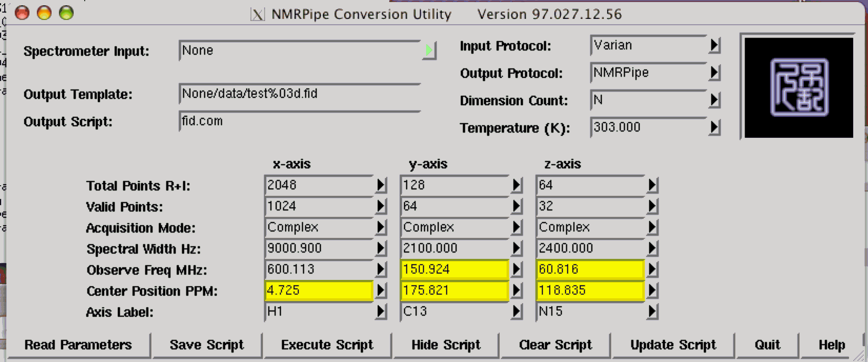Expand the Output Protocol arrow menu

point(714,73)
